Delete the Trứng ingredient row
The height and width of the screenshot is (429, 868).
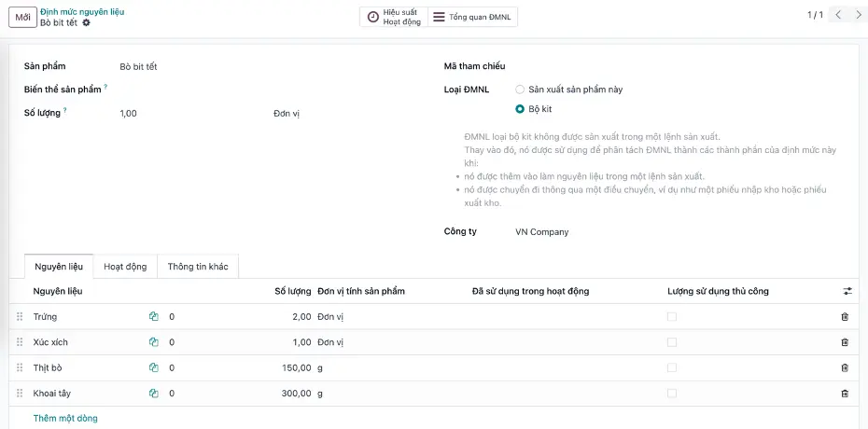pyautogui.click(x=845, y=317)
